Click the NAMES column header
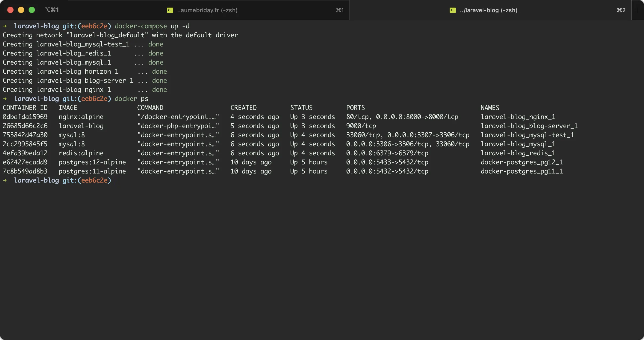This screenshot has height=340, width=644. coord(490,108)
